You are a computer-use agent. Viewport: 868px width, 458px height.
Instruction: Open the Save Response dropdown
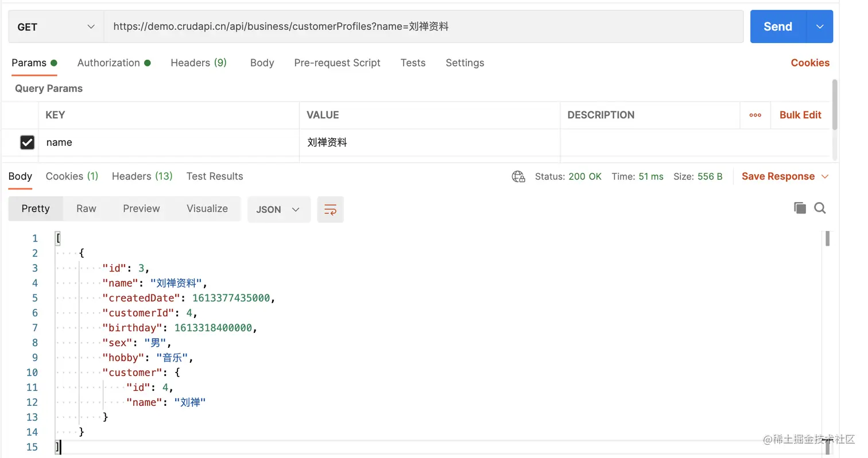coord(785,176)
